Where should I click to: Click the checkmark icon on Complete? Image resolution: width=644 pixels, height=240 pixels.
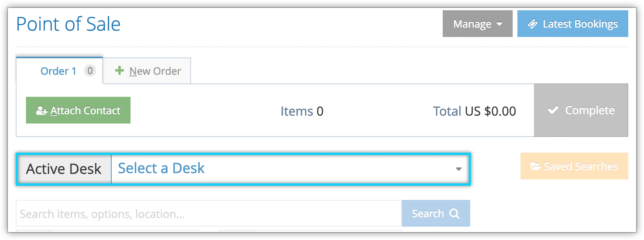pos(553,110)
